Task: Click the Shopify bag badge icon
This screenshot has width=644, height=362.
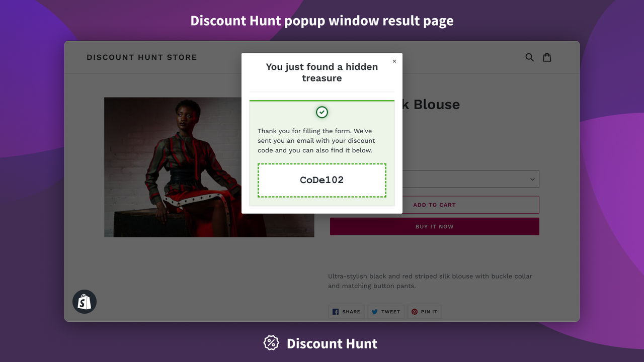Action: [x=84, y=301]
